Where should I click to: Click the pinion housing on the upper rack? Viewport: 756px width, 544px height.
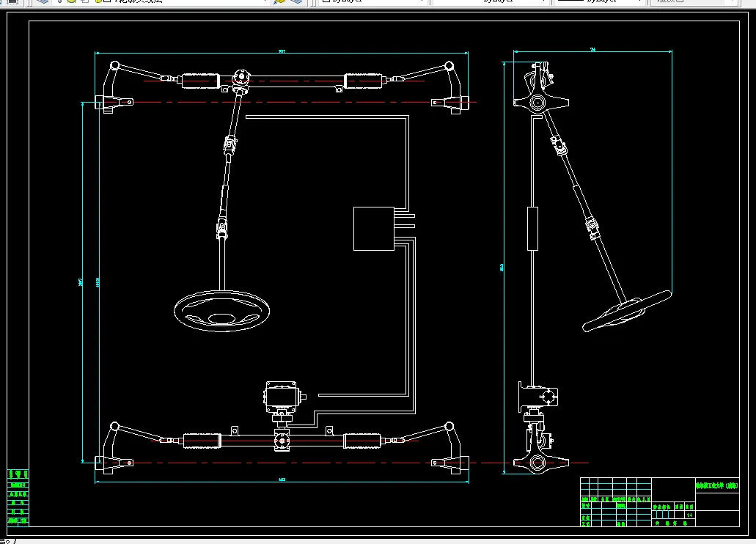click(x=241, y=78)
